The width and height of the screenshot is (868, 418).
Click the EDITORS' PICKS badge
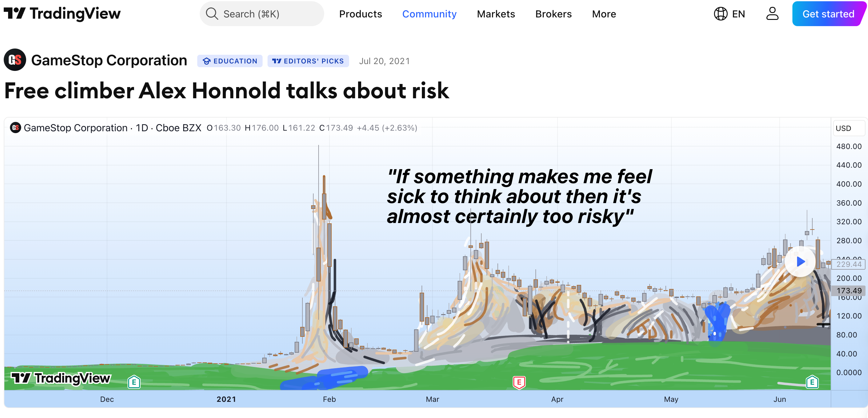click(308, 61)
